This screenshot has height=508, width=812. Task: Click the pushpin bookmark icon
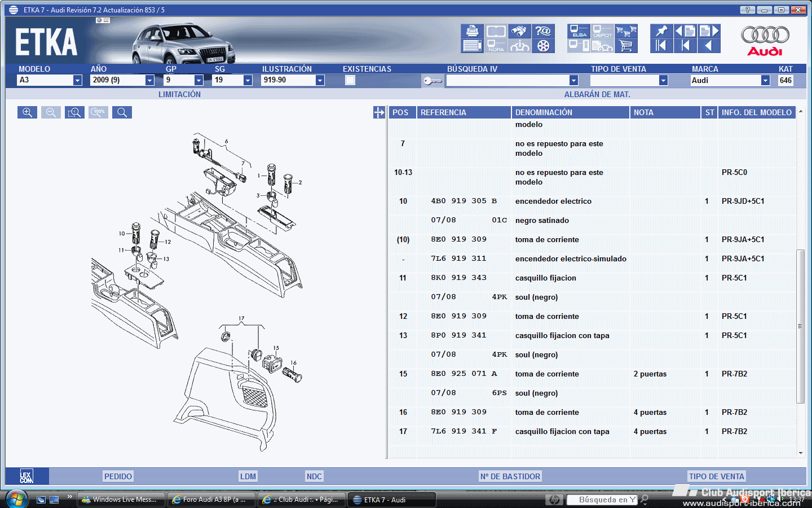(x=661, y=31)
